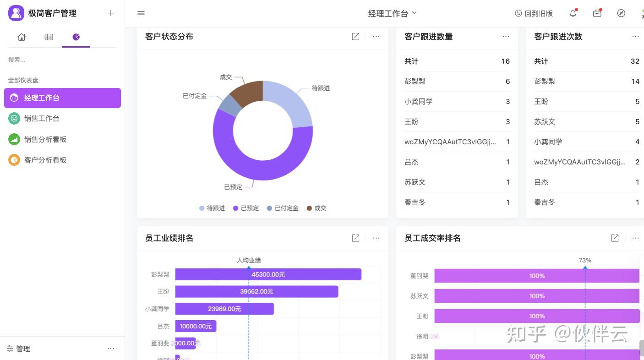Expand 员工业绩排名 chart to fullscreen
Screen dimensions: 644x360
point(355,238)
